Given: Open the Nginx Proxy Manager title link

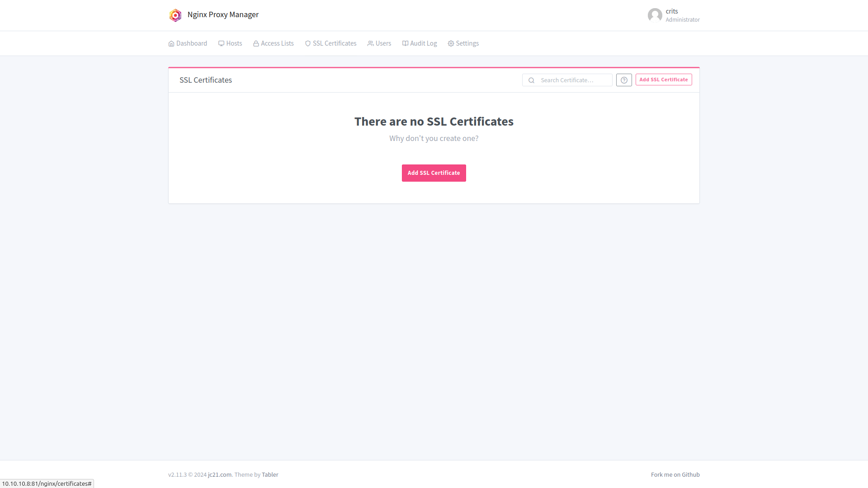Looking at the screenshot, I should [x=223, y=14].
